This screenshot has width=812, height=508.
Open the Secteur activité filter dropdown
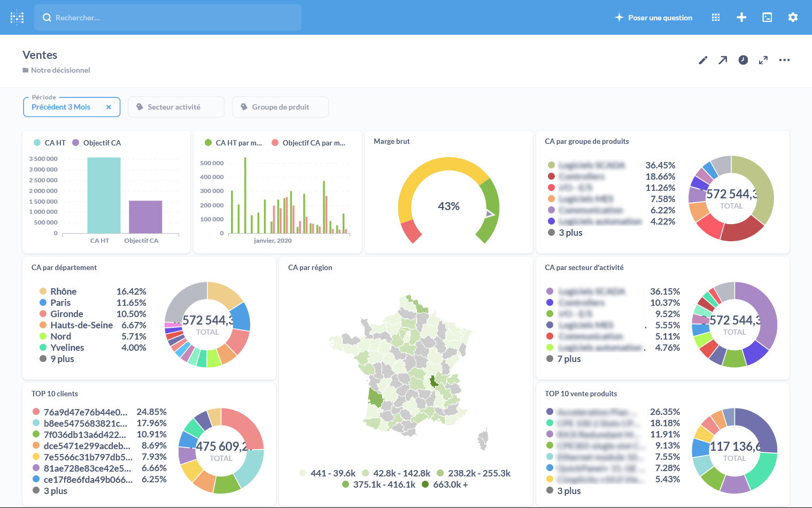tap(176, 107)
